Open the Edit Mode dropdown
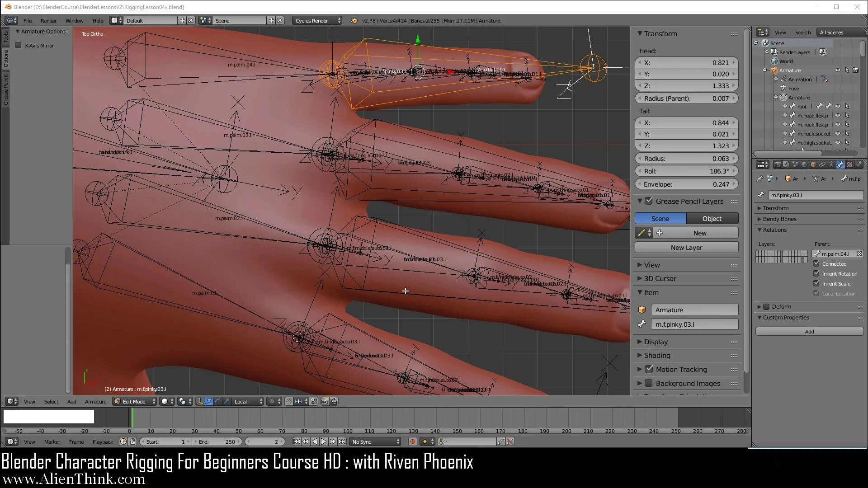The image size is (868, 488). (x=135, y=401)
